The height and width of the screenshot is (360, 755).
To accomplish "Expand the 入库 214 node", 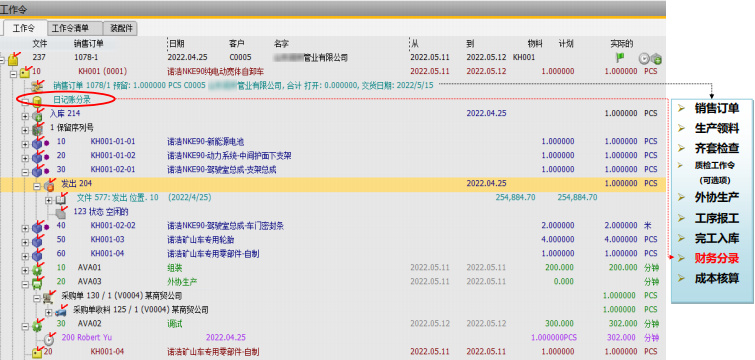I will pos(25,116).
